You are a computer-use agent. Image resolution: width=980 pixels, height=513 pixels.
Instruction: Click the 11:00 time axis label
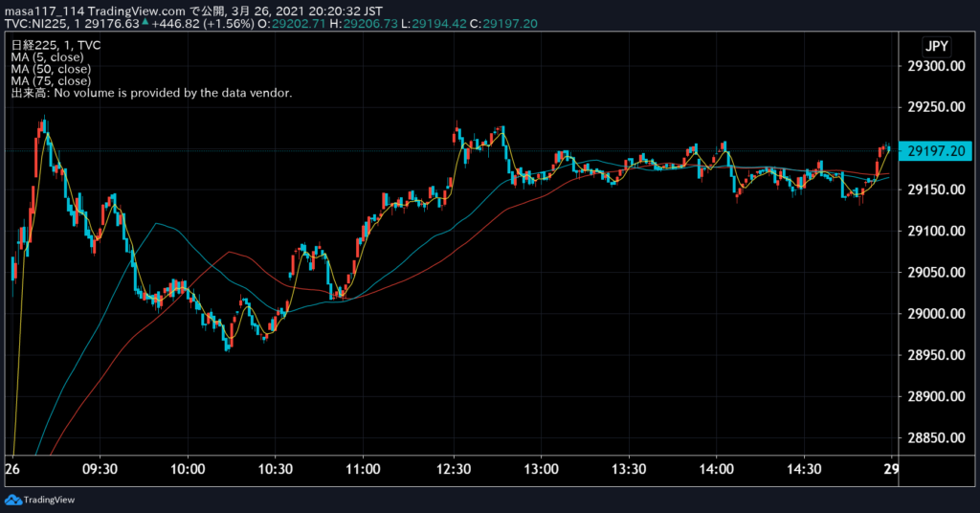point(363,469)
